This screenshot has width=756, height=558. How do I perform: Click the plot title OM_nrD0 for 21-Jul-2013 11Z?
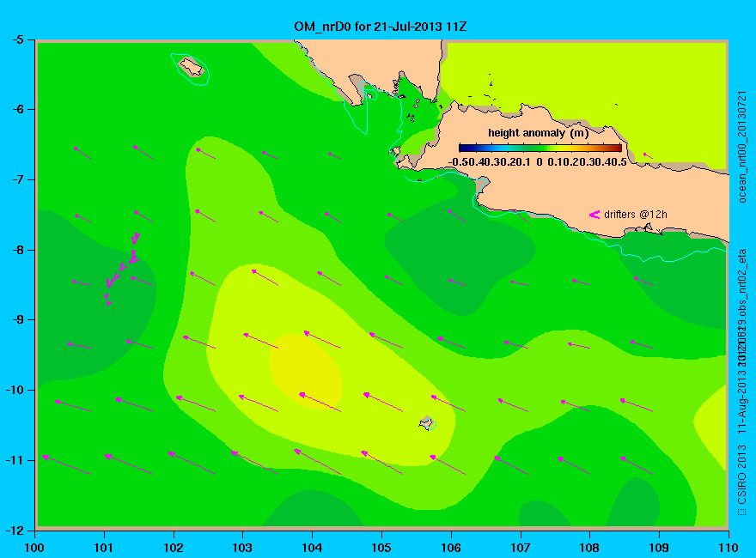pyautogui.click(x=381, y=27)
